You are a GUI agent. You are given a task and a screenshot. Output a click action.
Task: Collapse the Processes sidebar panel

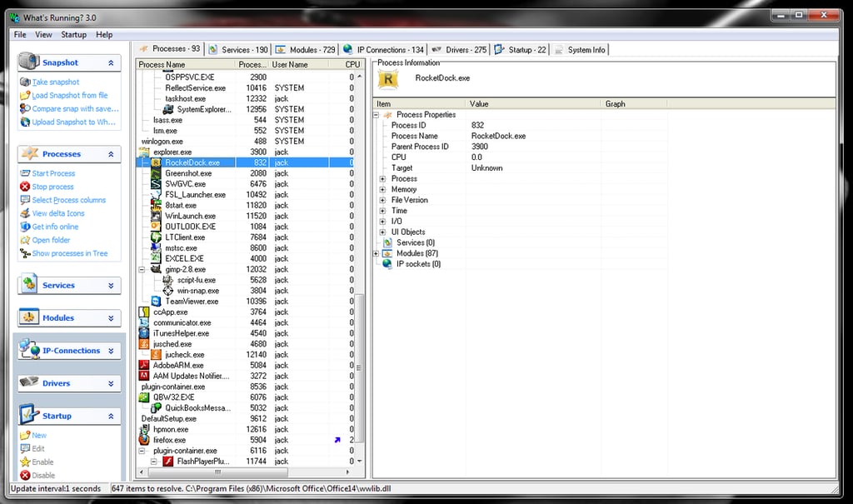tap(111, 154)
